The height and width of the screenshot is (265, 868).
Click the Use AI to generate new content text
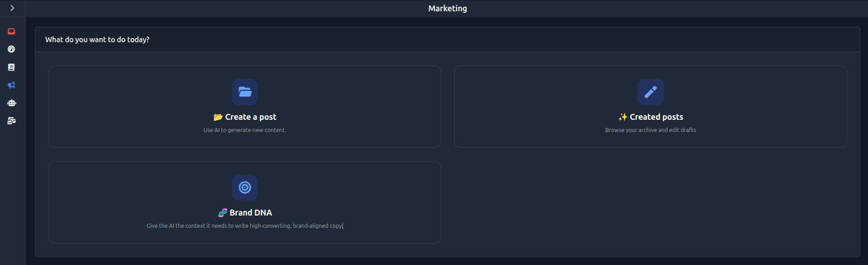tap(245, 130)
